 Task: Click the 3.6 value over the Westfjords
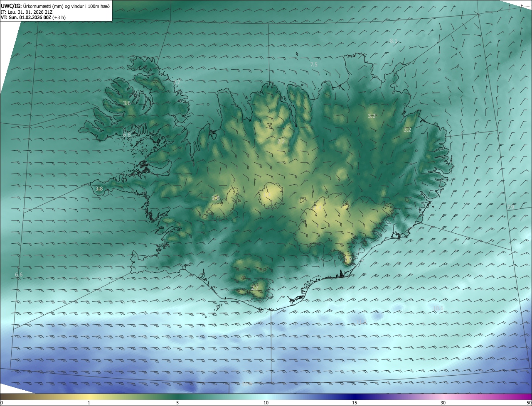pyautogui.click(x=127, y=103)
